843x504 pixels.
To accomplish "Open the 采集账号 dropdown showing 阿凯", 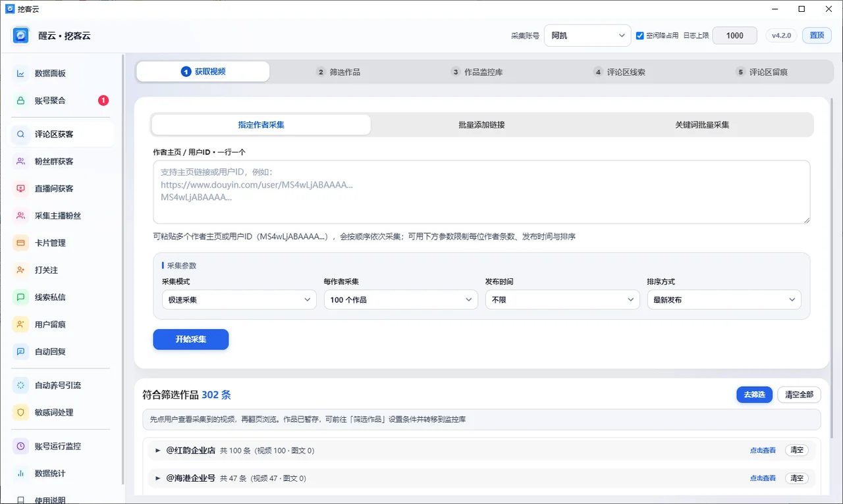I will click(x=587, y=36).
